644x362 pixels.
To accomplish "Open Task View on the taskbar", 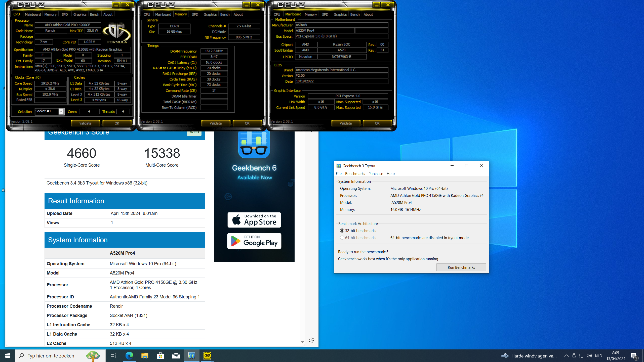I will 113,356.
